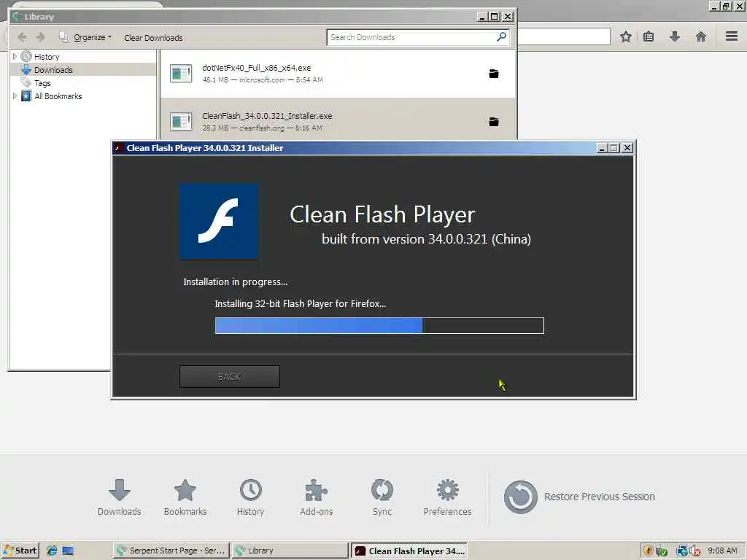This screenshot has width=747, height=560.
Task: Click the 9:08 AM system clock
Action: pyautogui.click(x=722, y=551)
